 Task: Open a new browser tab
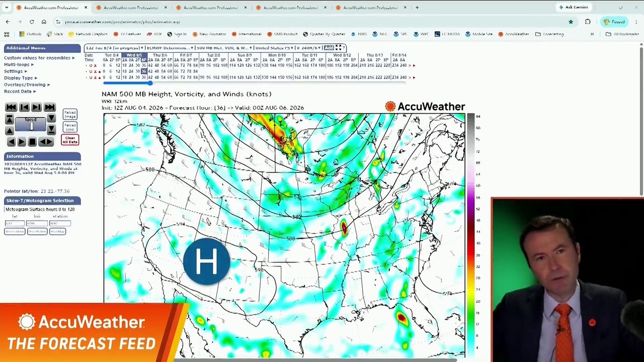click(417, 8)
